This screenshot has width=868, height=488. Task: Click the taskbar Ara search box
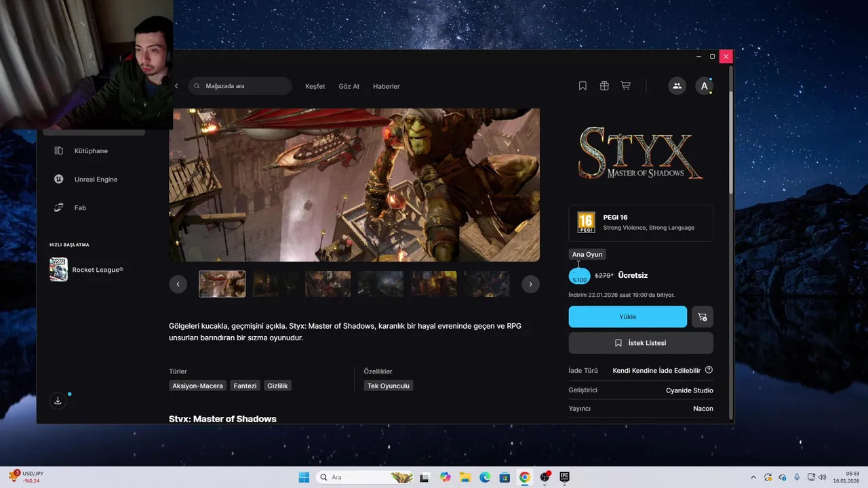pos(365,477)
